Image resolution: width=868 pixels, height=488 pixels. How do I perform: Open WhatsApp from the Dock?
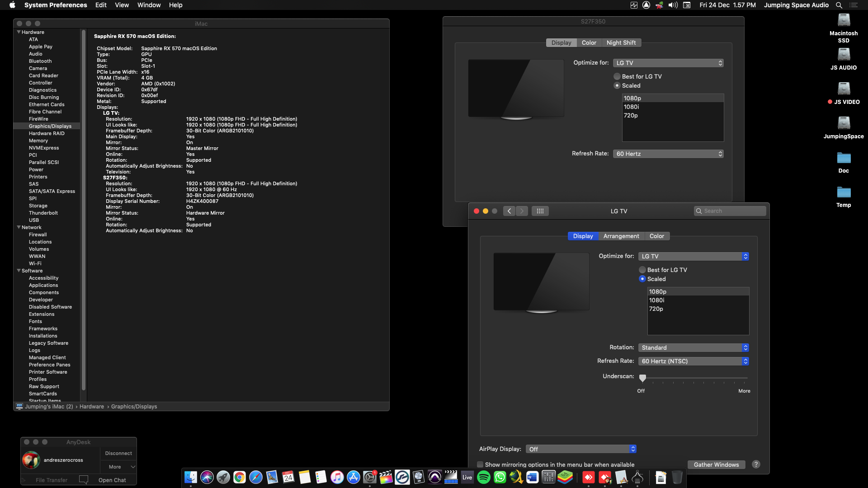click(x=500, y=477)
